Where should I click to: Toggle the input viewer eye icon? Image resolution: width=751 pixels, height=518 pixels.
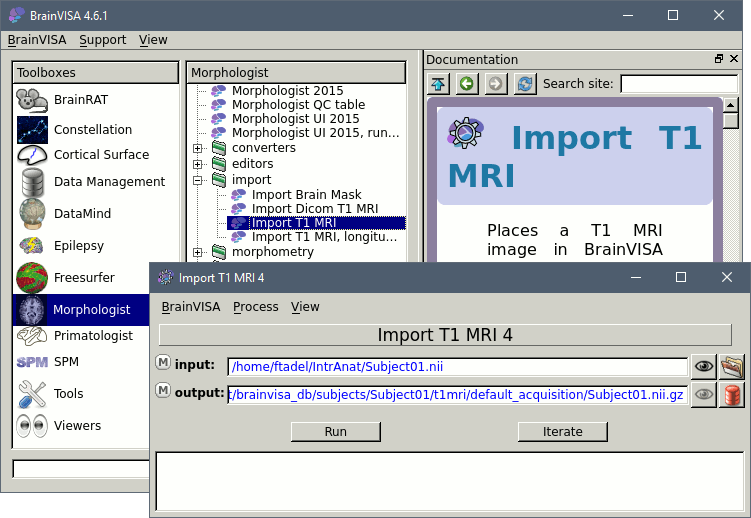(704, 366)
